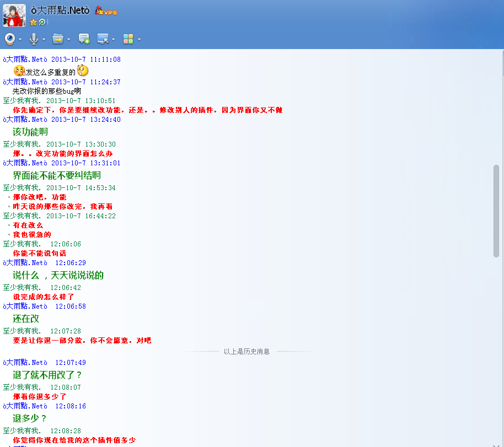The image size is (504, 447).
Task: Select red message 那看你退多少了
Action: tap(40, 396)
